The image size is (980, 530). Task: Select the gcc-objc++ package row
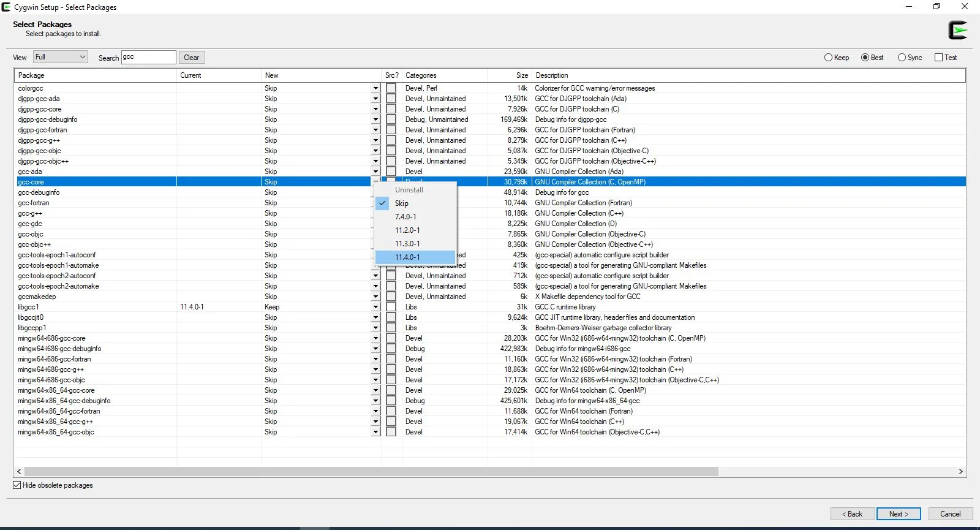tap(490, 244)
